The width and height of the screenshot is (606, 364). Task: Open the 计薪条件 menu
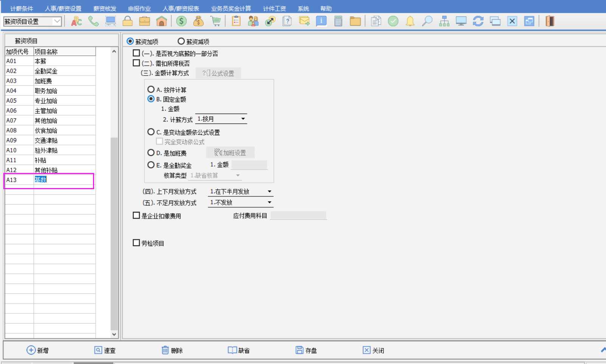22,8
